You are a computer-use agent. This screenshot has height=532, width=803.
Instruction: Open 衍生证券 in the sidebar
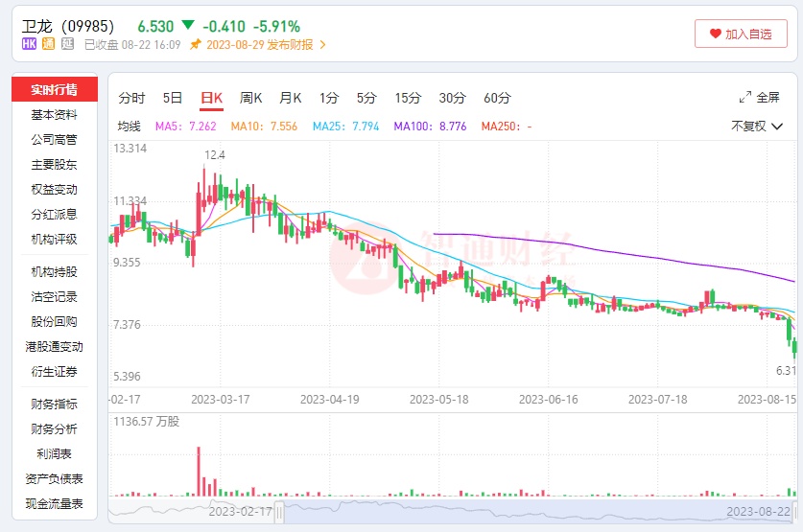pos(55,371)
